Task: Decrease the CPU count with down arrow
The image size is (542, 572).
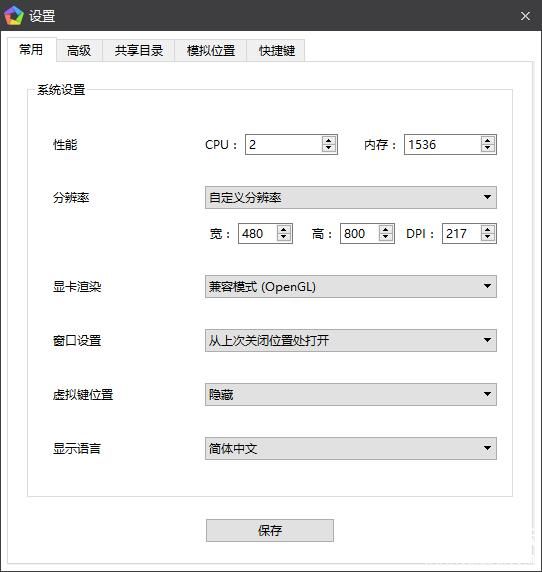Action: [328, 148]
